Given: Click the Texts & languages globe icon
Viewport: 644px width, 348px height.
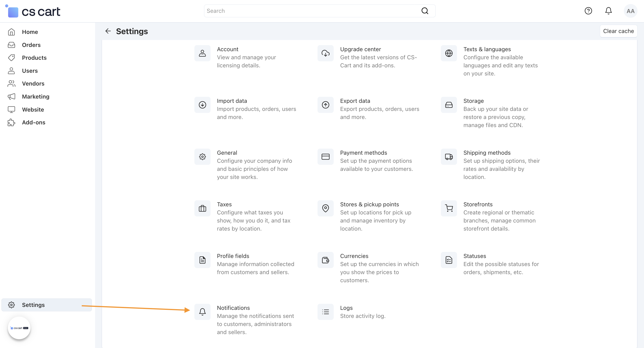Looking at the screenshot, I should tap(449, 53).
